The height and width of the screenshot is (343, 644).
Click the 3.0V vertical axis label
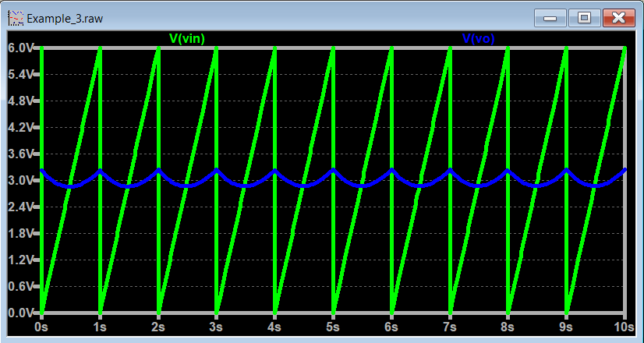click(x=20, y=181)
